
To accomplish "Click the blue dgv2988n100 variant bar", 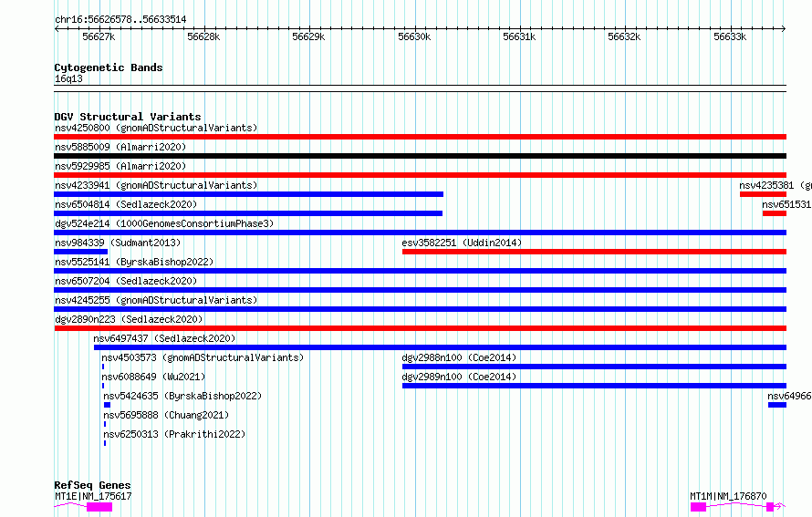I will pos(594,367).
